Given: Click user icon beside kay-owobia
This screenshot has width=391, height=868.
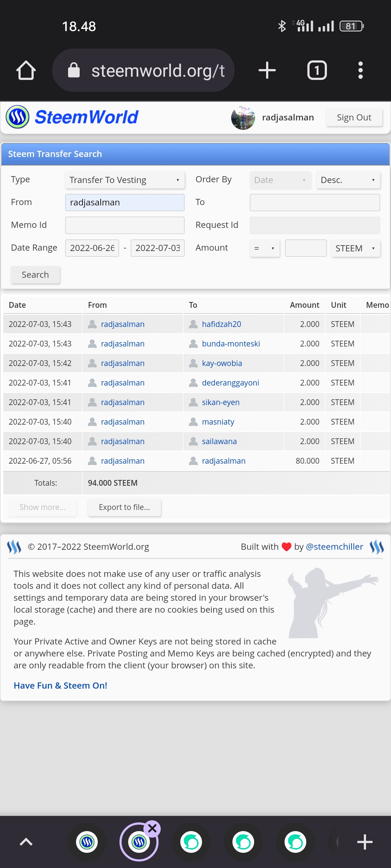Looking at the screenshot, I should pyautogui.click(x=193, y=363).
